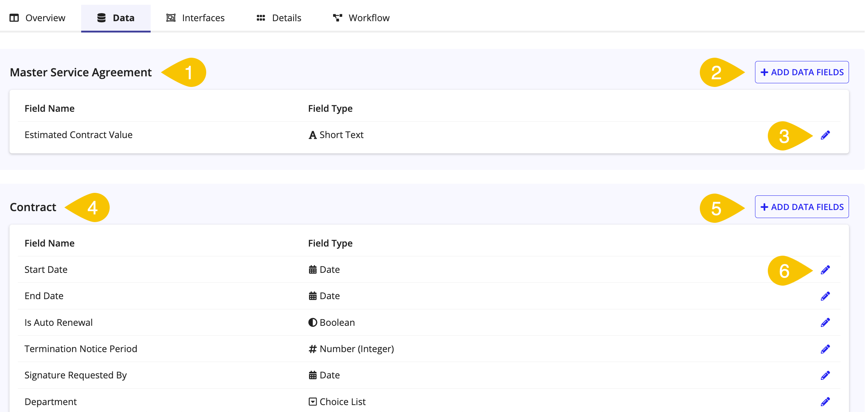
Task: Open the Workflow tab
Action: coord(361,18)
